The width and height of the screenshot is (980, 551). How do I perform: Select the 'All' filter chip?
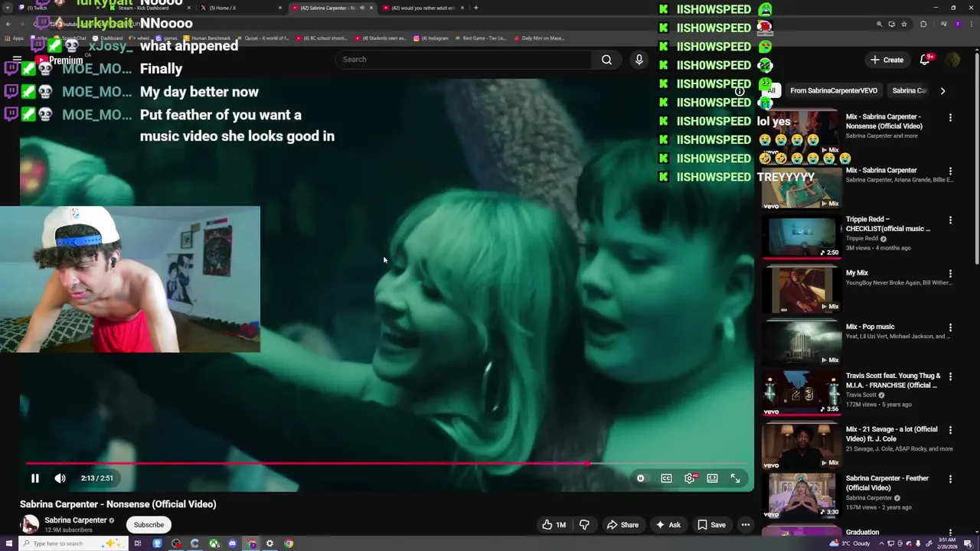point(771,90)
